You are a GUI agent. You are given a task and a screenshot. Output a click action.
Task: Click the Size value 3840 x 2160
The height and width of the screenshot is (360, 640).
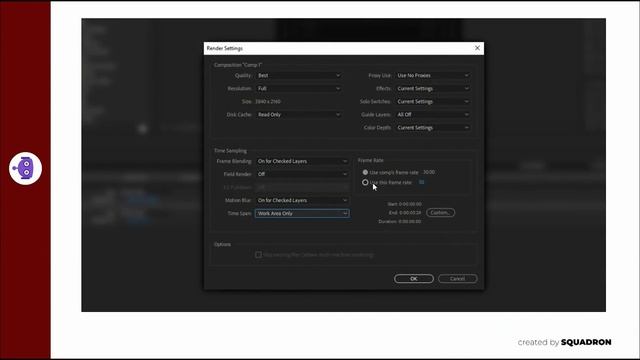(x=268, y=102)
